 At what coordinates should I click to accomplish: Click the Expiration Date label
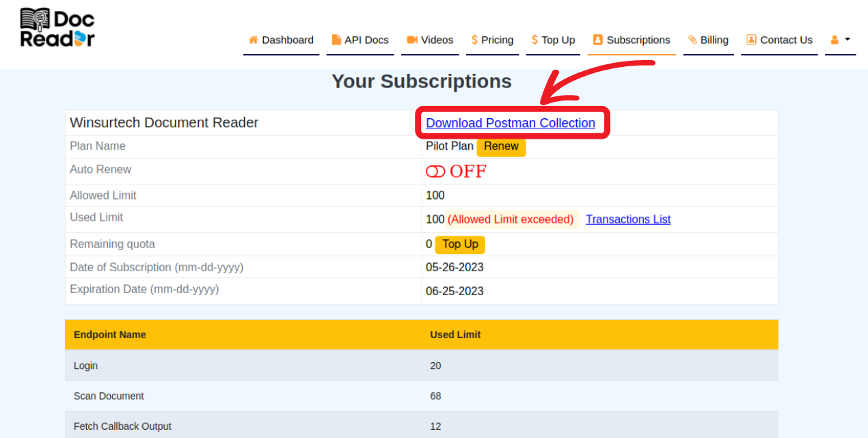point(144,289)
